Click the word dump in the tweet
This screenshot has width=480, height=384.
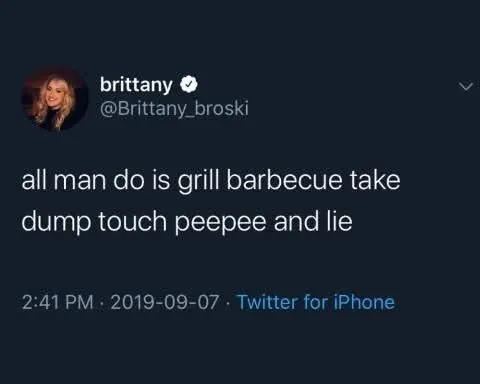click(56, 222)
